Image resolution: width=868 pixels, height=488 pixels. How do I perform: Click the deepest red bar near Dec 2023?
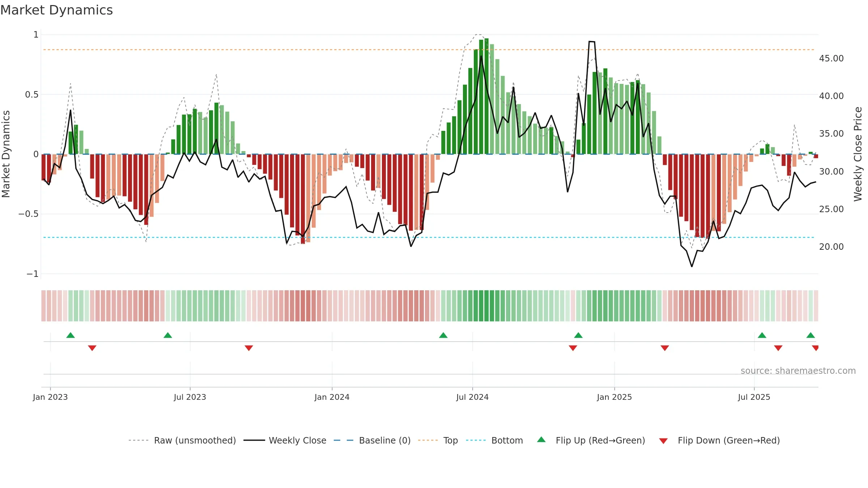pos(303,199)
